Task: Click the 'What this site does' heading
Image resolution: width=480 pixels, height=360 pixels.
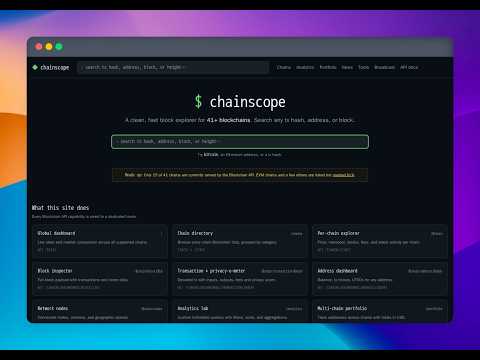Action: coord(60,208)
